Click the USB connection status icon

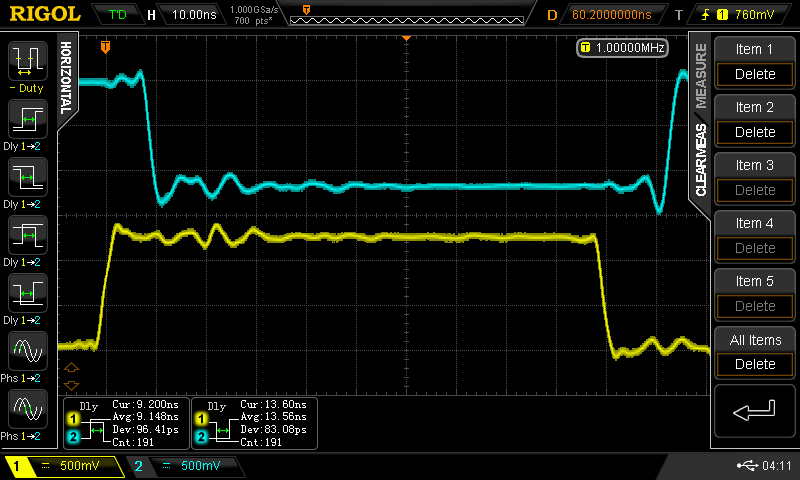(x=747, y=465)
